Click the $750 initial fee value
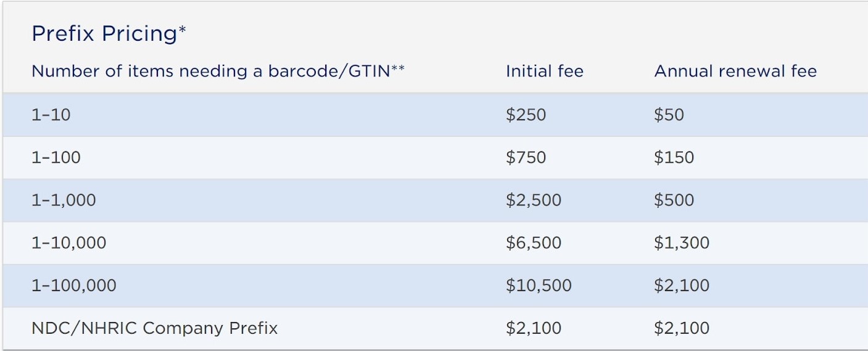The image size is (868, 351). click(526, 157)
